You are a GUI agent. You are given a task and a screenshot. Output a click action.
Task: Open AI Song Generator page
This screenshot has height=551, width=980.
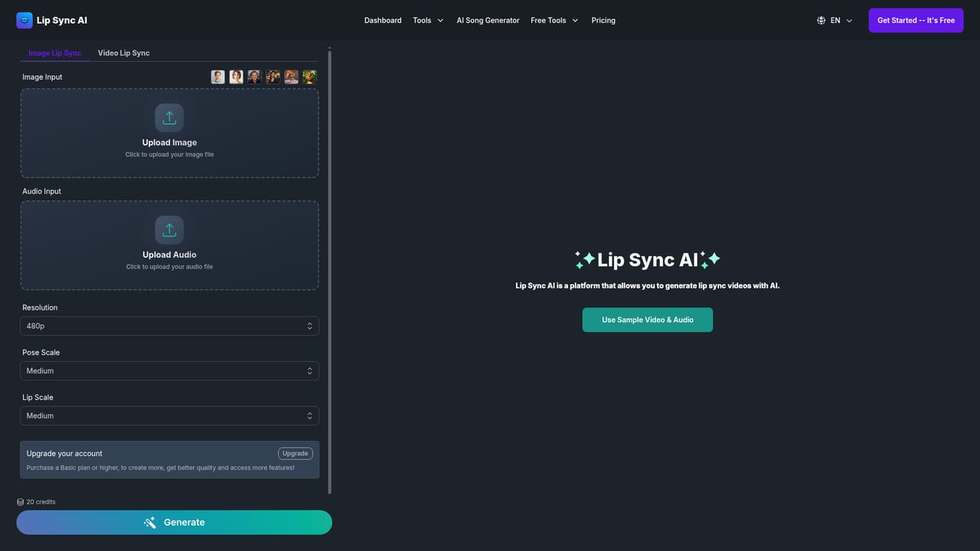[x=488, y=21]
